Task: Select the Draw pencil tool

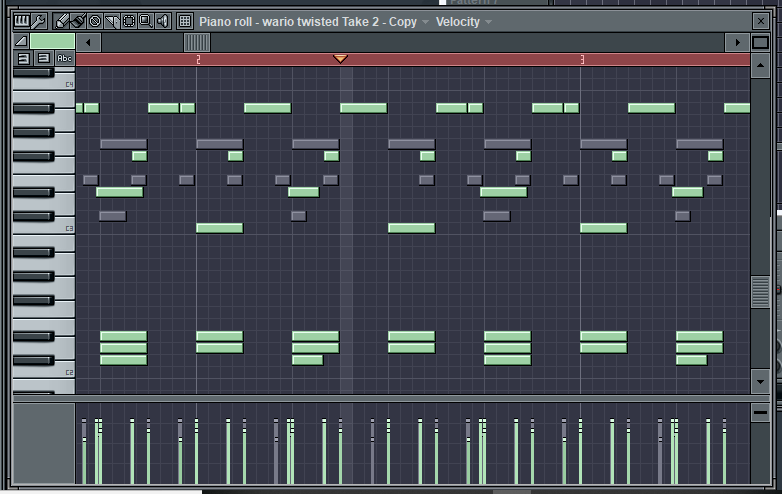Action: point(62,21)
